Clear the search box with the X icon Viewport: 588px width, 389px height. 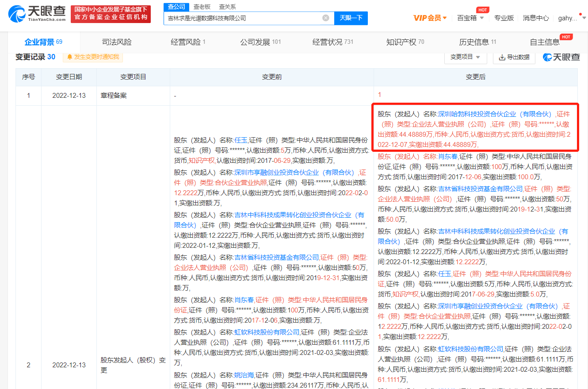326,18
